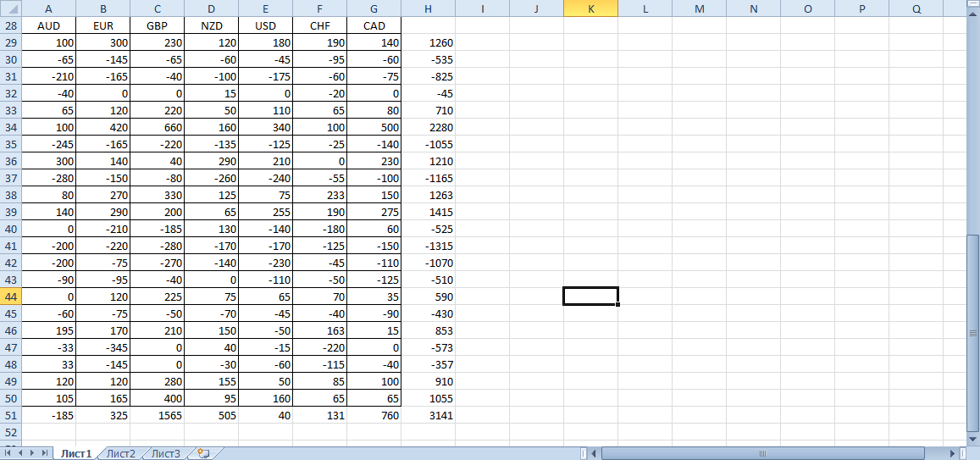Select column A header
This screenshot has width=980, height=460.
coord(49,8)
